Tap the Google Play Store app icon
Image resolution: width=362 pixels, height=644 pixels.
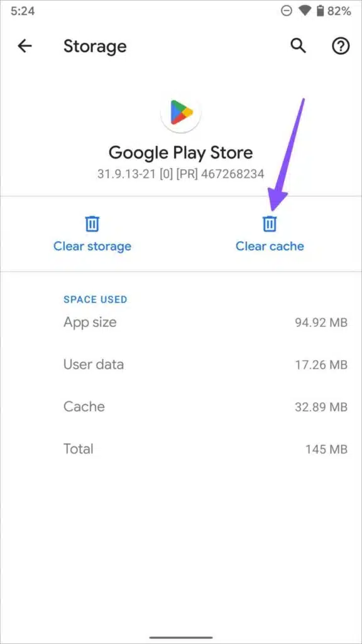pos(181,112)
